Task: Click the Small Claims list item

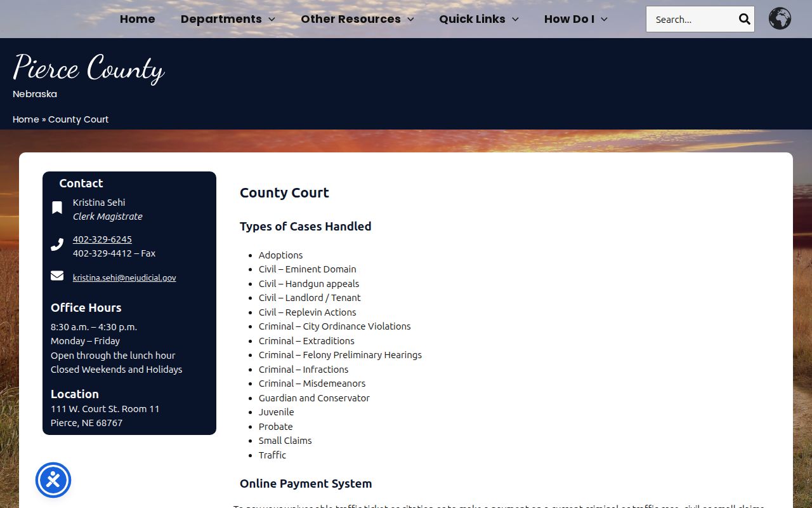Action: (x=285, y=441)
